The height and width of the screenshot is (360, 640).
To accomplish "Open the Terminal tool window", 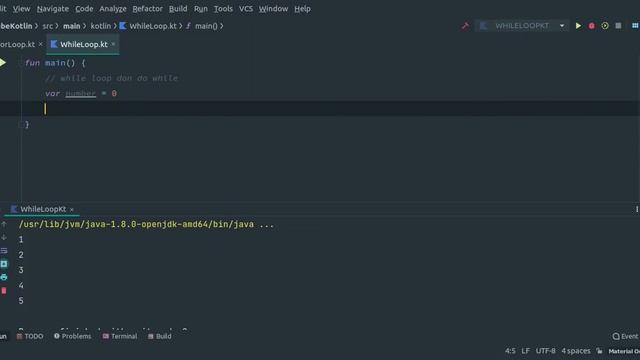I will [120, 336].
